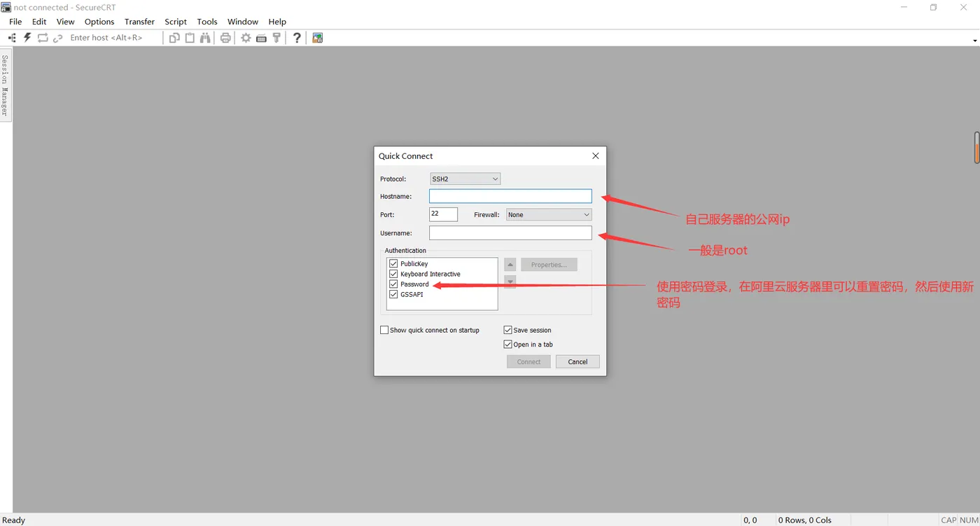Click the orange scrollbar handle at right edge

[976, 147]
